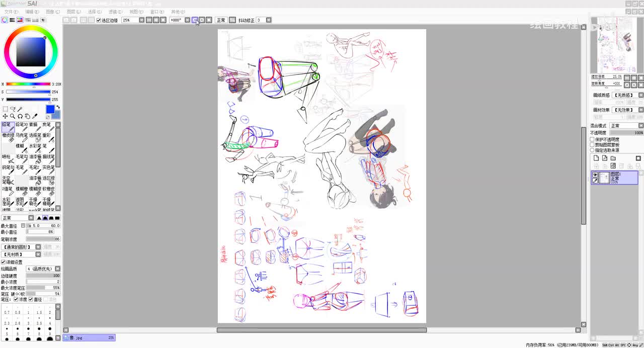Screen dimensions: 644x348
Task: Select the magic wand tool
Action: [20, 109]
